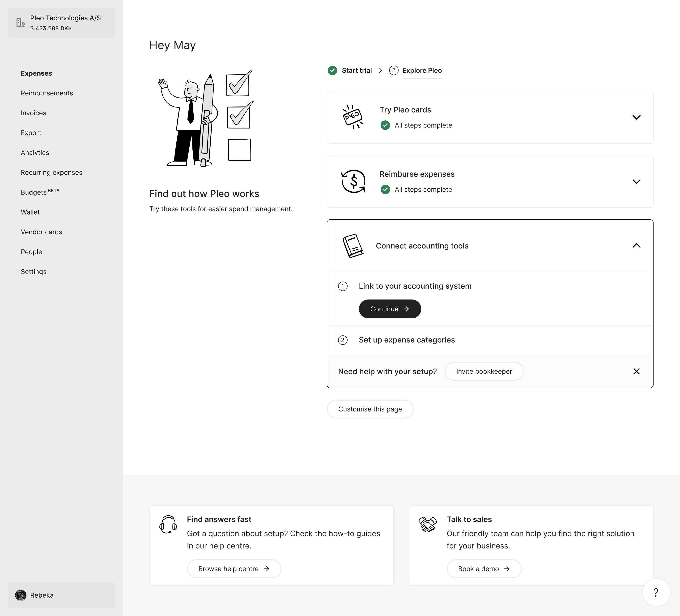Click the Pleo card icon in Try Pleo cards
The height and width of the screenshot is (616, 680).
coord(353,117)
